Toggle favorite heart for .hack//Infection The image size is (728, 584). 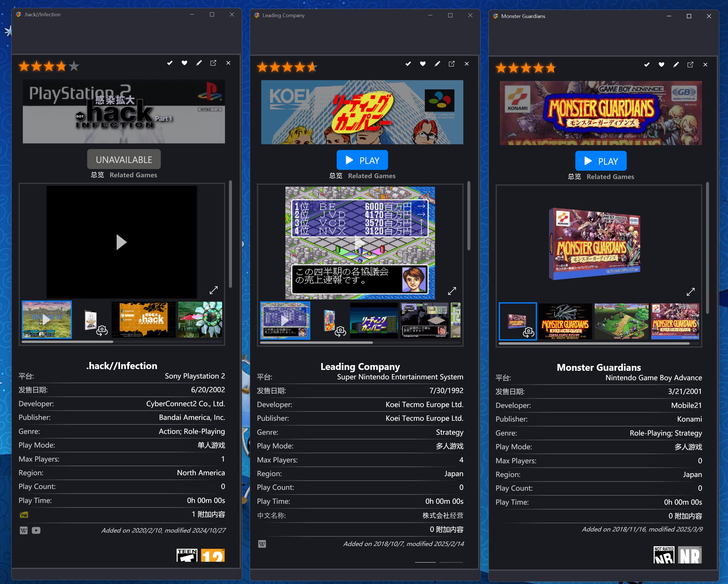(184, 63)
